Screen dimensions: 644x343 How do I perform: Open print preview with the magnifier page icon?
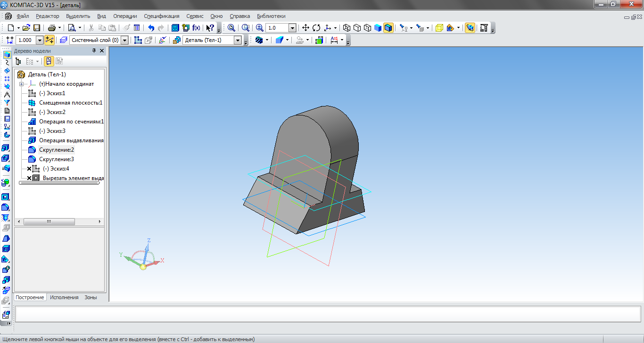(x=72, y=28)
